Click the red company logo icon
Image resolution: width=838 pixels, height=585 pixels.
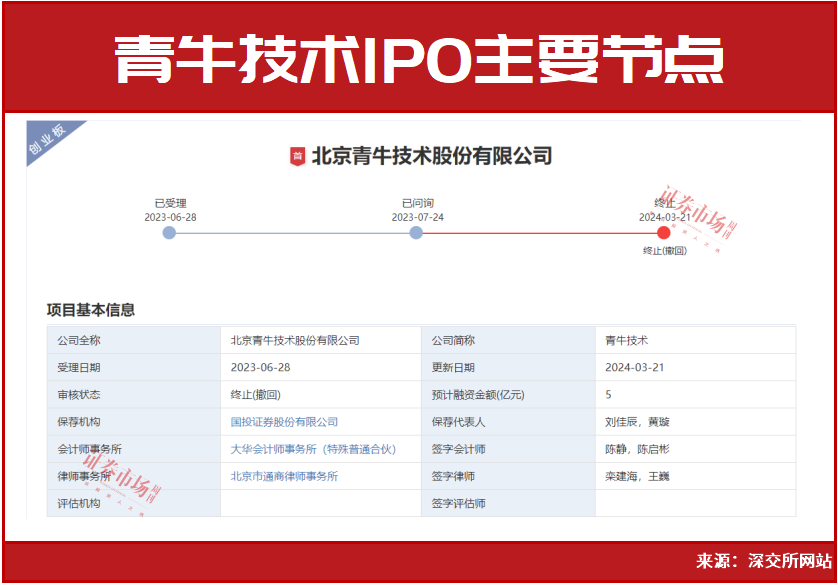tap(297, 156)
